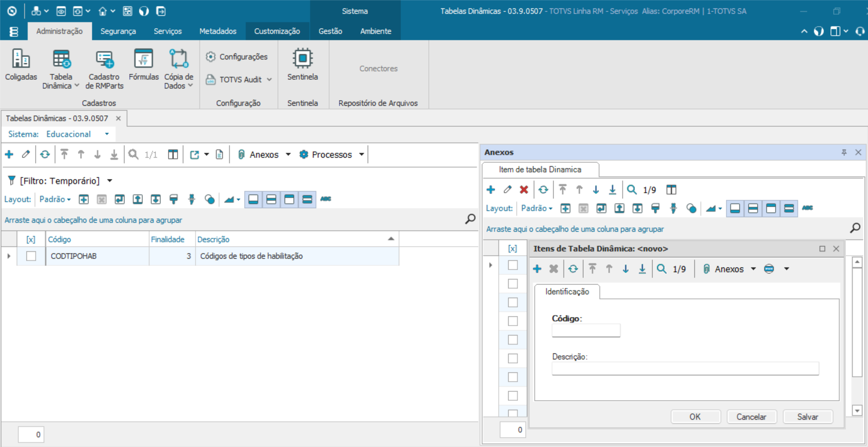Add a new record in Tabelas Dinâmicas toolbar
This screenshot has width=868, height=447.
pyautogui.click(x=9, y=155)
